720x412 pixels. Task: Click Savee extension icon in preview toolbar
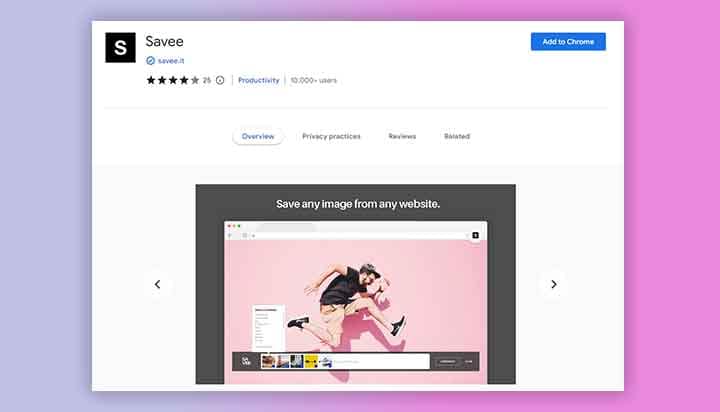pyautogui.click(x=476, y=235)
